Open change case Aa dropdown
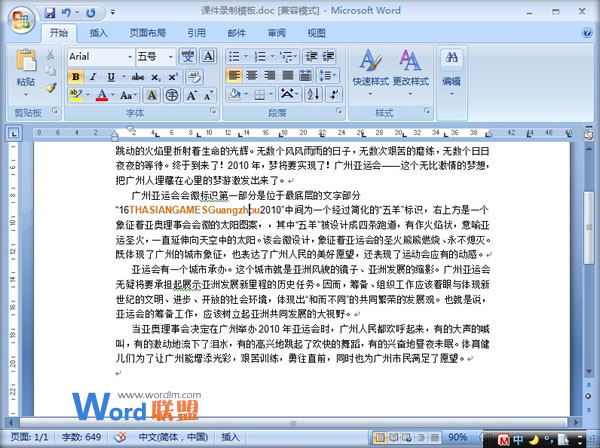 click(x=128, y=95)
